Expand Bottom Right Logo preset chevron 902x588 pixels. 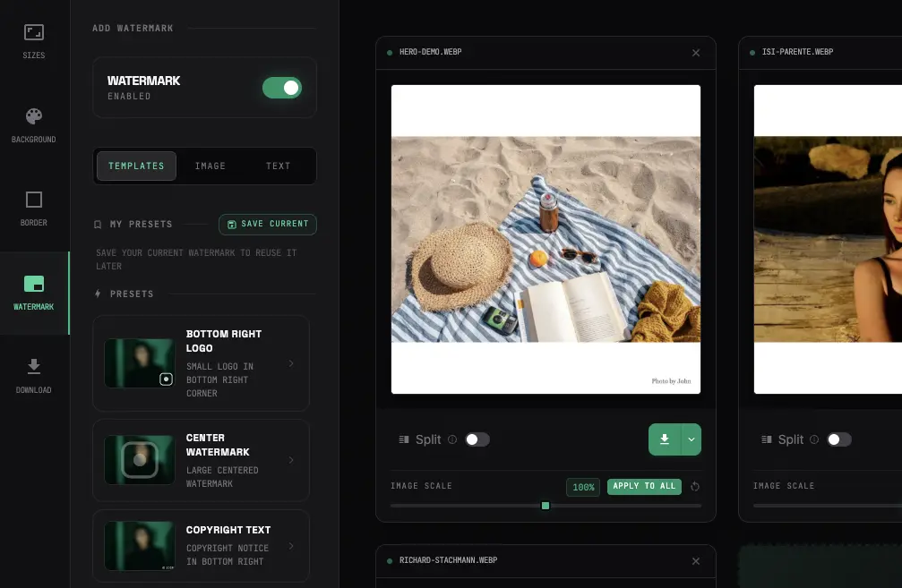coord(291,363)
